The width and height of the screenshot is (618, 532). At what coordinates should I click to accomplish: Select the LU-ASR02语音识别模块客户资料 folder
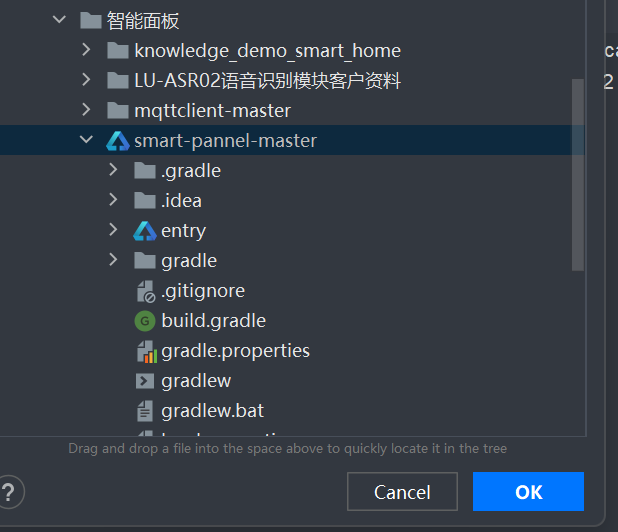coord(267,81)
